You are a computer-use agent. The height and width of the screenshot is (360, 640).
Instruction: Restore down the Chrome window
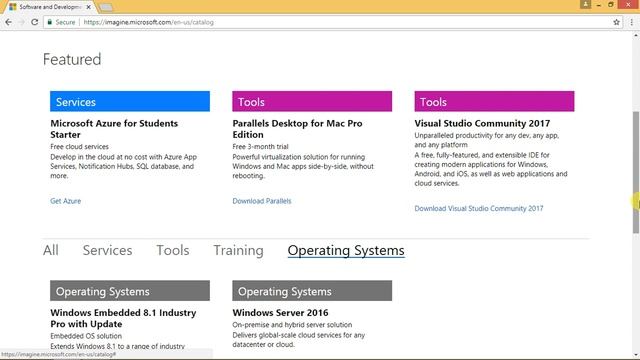(x=611, y=4)
